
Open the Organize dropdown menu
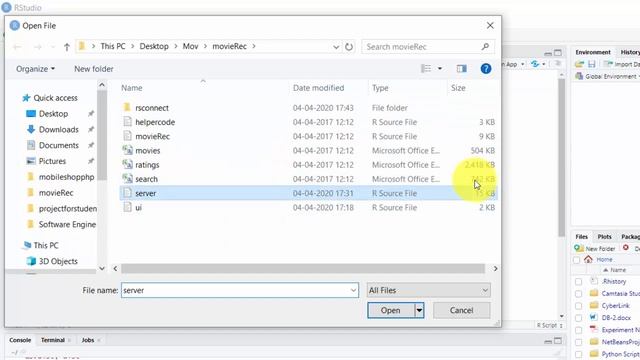click(x=36, y=69)
